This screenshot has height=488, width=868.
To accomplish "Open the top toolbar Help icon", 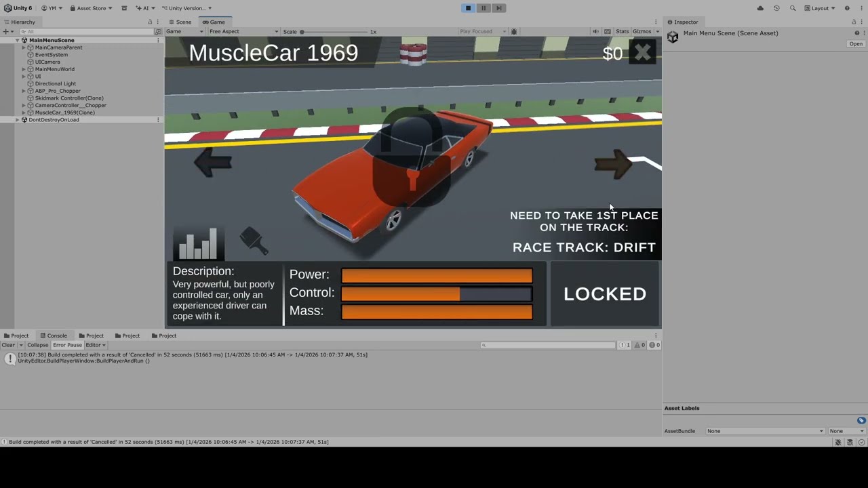I will pyautogui.click(x=847, y=8).
